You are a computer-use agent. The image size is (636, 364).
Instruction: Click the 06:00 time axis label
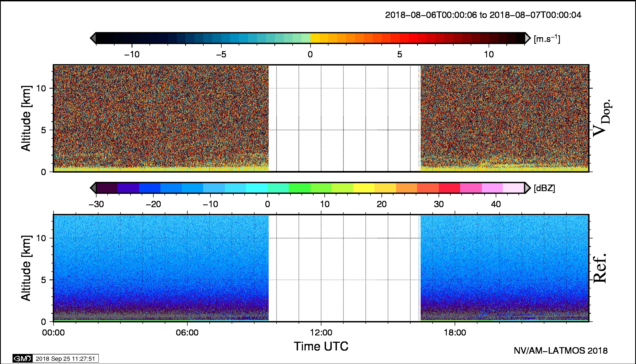187,332
